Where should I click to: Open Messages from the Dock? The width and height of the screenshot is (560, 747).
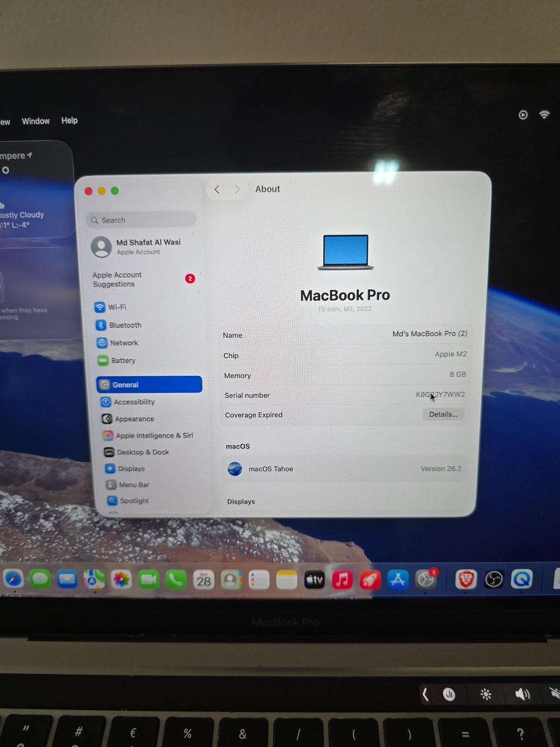pyautogui.click(x=40, y=578)
